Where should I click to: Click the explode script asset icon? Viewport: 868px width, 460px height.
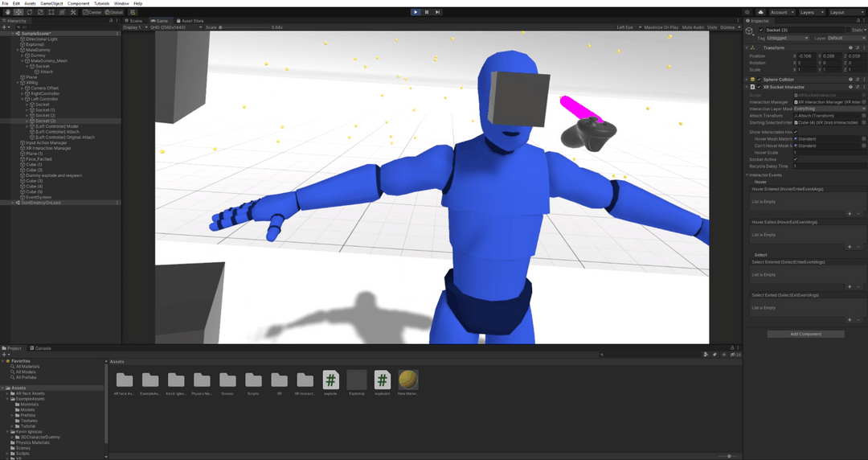point(330,380)
